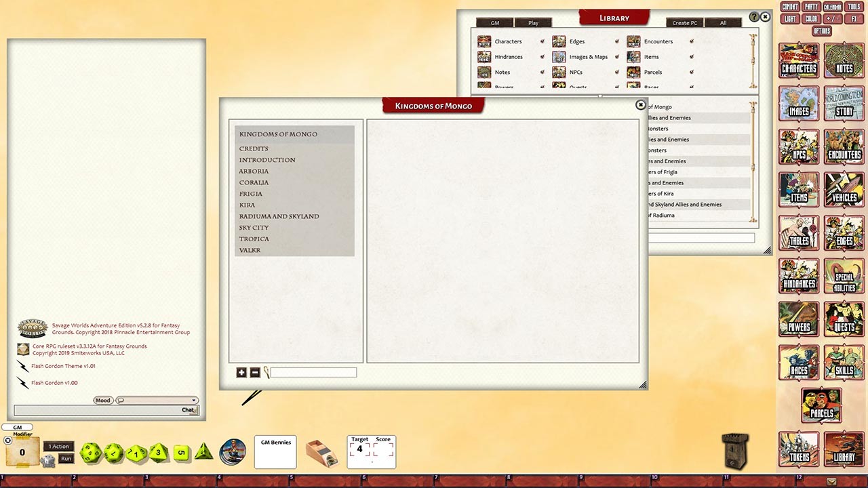Image resolution: width=868 pixels, height=488 pixels.
Task: Click the Tools button
Action: (854, 7)
